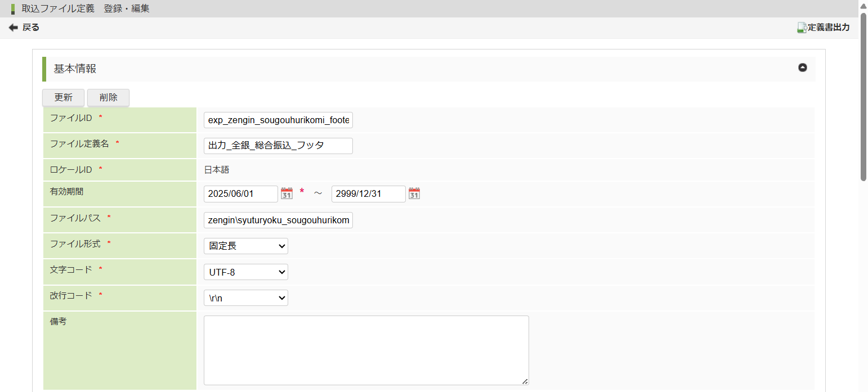
Task: Click the 定義書出力 document export icon
Action: [802, 28]
